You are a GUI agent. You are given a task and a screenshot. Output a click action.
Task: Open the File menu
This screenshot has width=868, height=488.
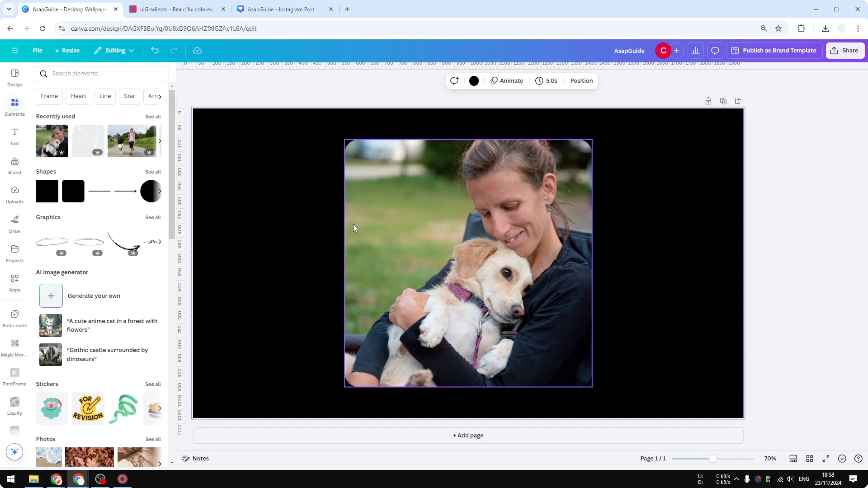pos(38,50)
